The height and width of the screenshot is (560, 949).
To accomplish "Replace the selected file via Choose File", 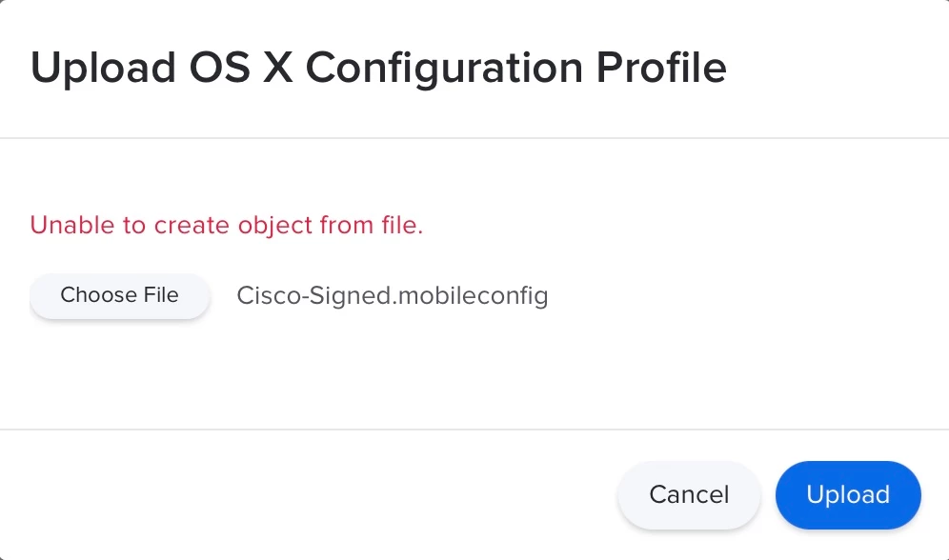I will [x=119, y=295].
